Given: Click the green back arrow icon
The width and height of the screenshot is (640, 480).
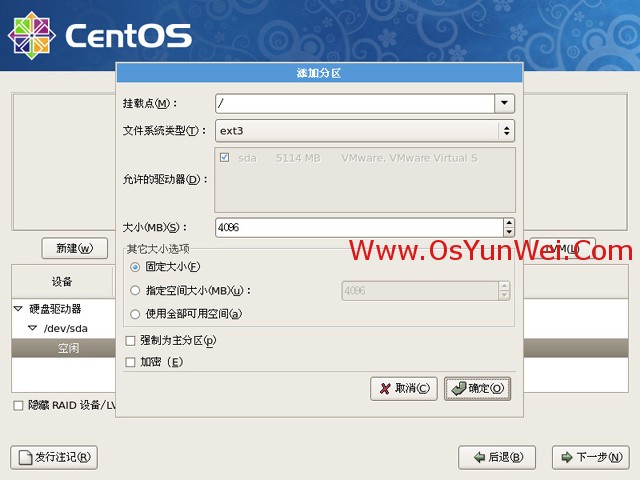Looking at the screenshot, I should [x=479, y=457].
